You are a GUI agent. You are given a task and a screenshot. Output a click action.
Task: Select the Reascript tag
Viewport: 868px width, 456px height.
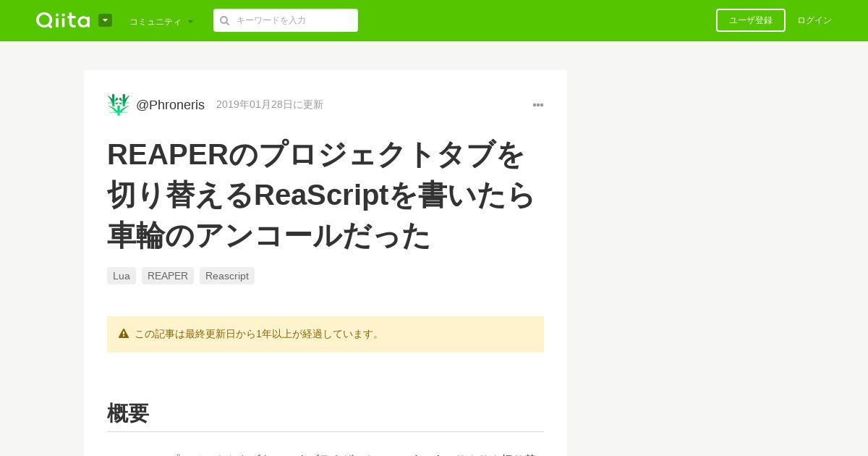tap(227, 276)
